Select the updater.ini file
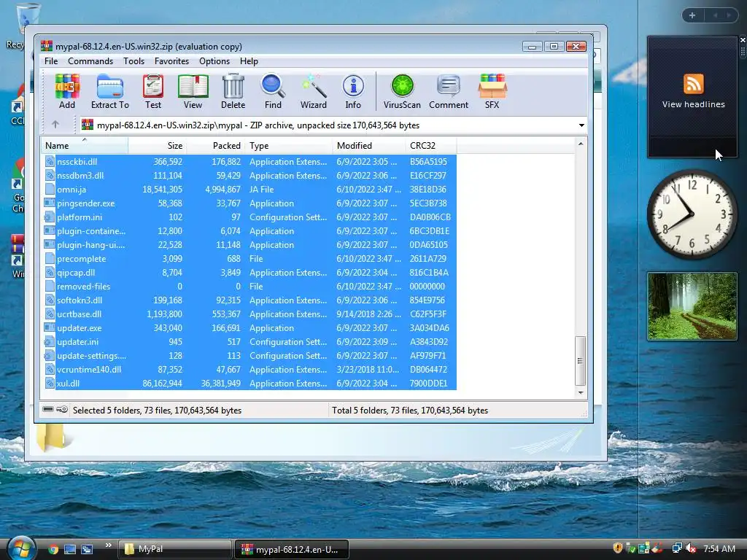 [x=250, y=341]
